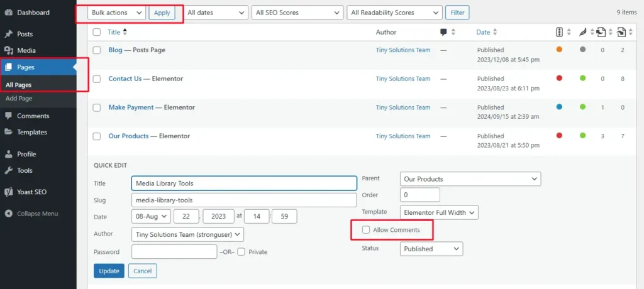Click the Update button
644x289 pixels.
pyautogui.click(x=109, y=271)
